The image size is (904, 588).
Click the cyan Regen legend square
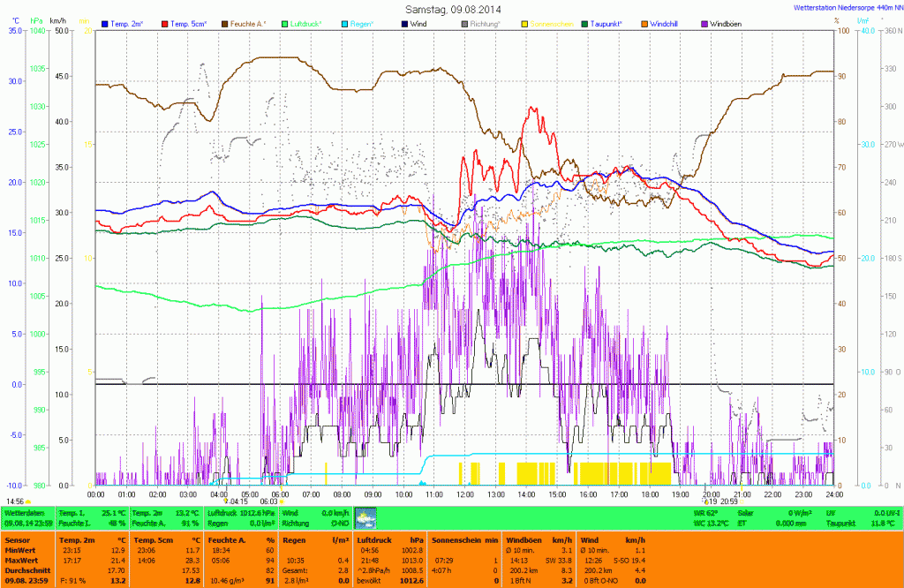(x=344, y=23)
